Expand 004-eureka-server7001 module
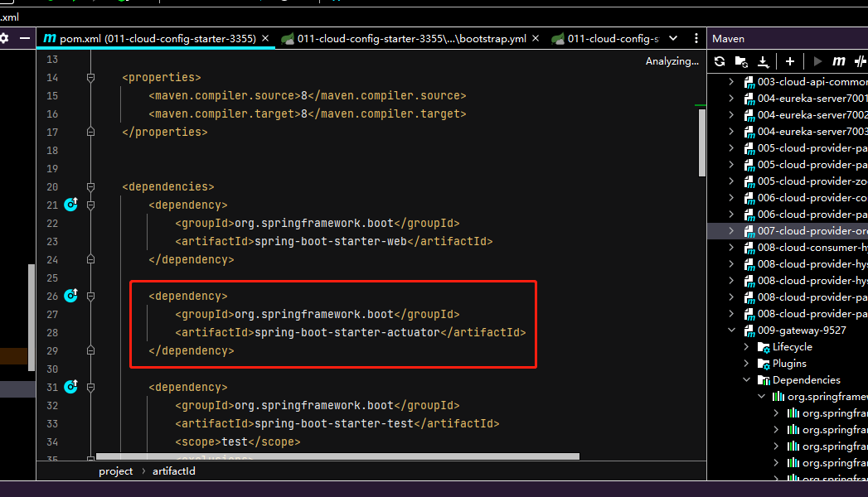 [x=731, y=98]
